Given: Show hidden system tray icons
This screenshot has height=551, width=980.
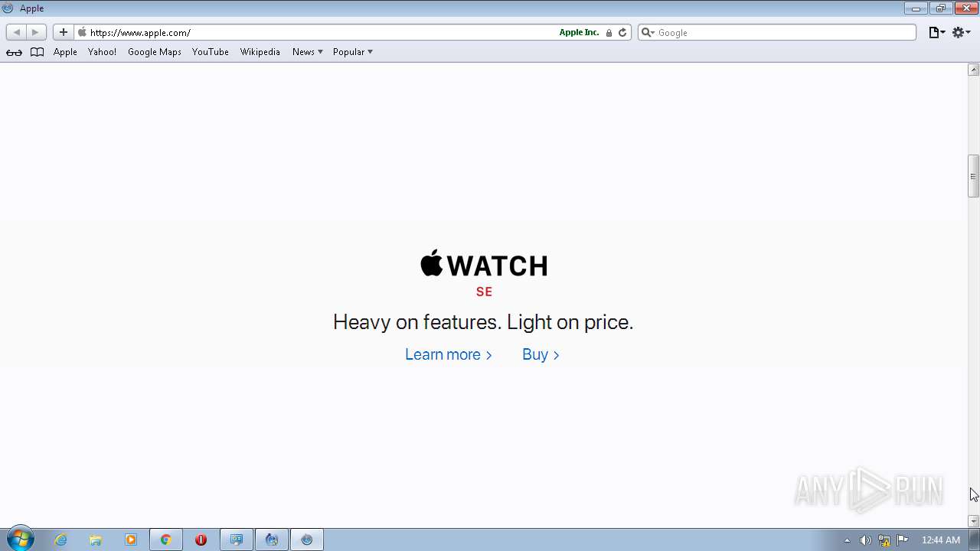Looking at the screenshot, I should [x=847, y=540].
